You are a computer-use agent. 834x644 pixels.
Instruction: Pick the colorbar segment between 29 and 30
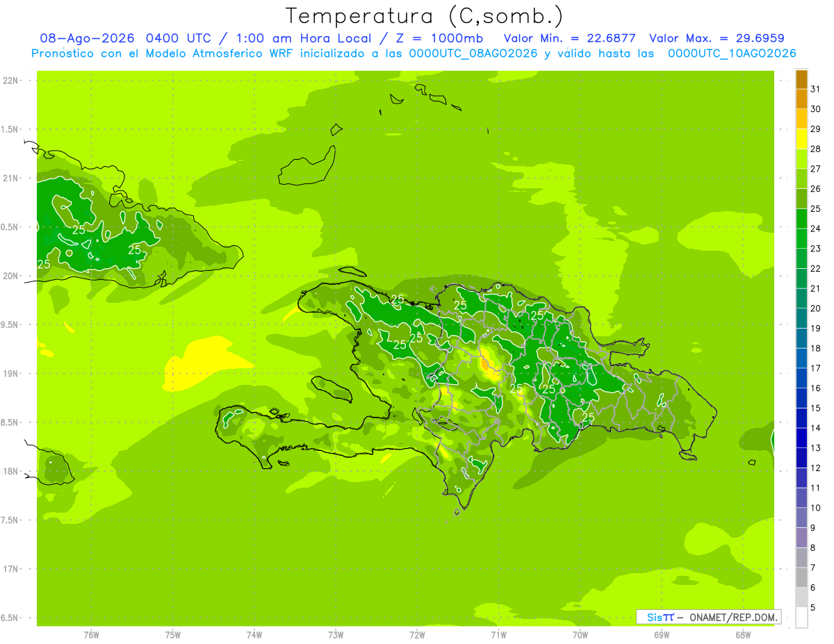pos(801,119)
